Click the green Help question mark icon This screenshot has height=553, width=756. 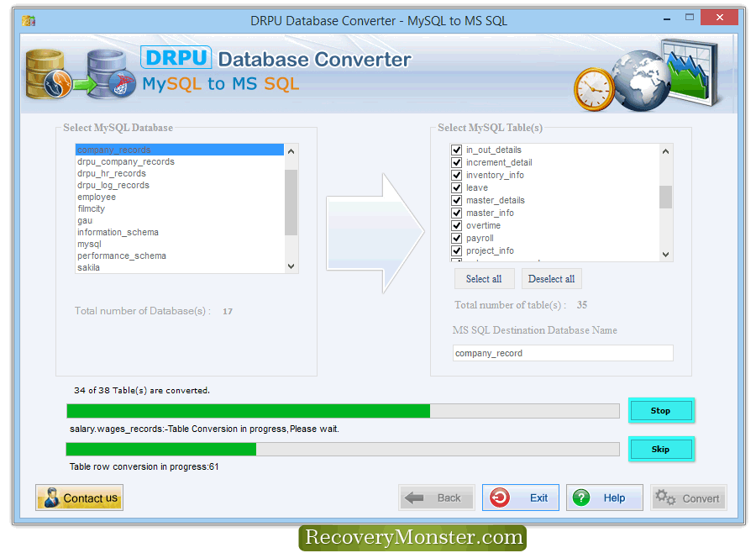(581, 498)
